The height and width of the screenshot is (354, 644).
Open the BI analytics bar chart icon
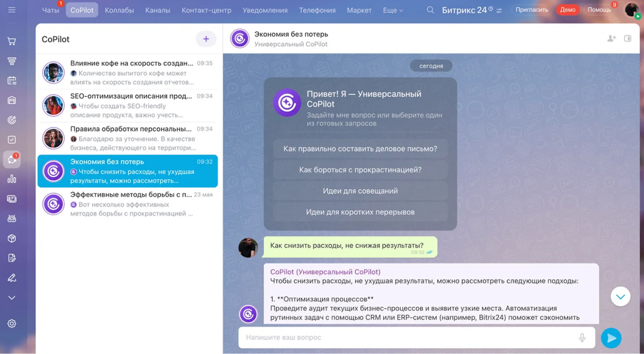[x=12, y=179]
